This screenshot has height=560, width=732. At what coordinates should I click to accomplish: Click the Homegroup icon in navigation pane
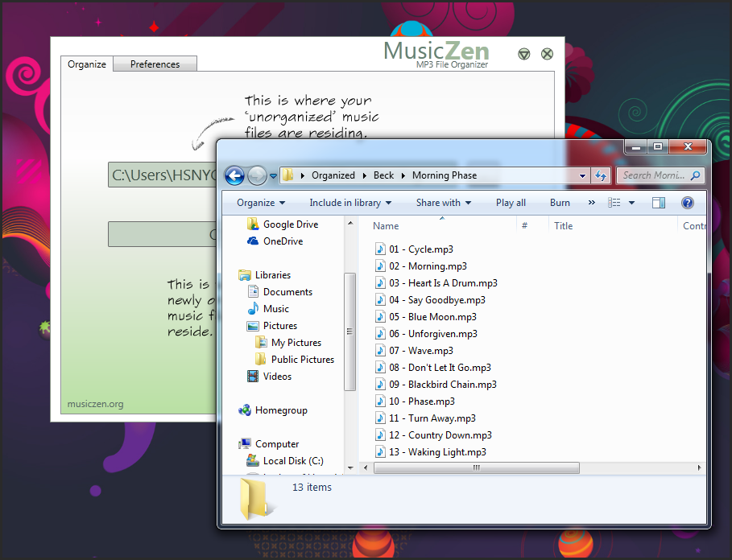coord(245,410)
